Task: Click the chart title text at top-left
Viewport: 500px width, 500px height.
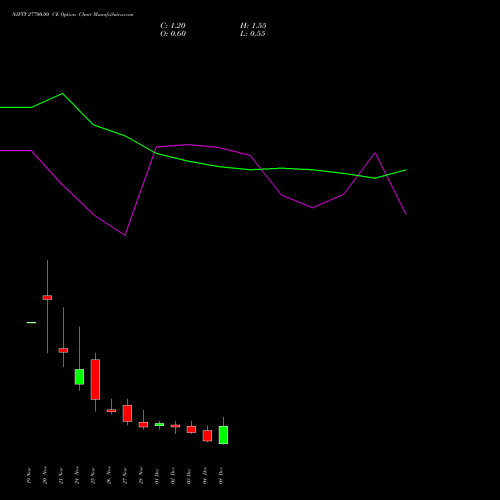Action: [73, 15]
